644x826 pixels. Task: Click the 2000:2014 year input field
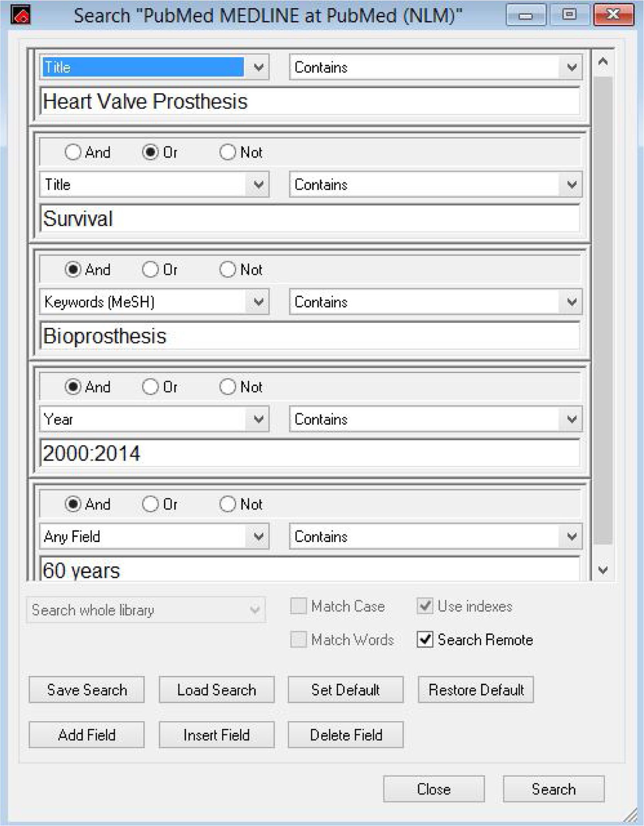(x=309, y=453)
